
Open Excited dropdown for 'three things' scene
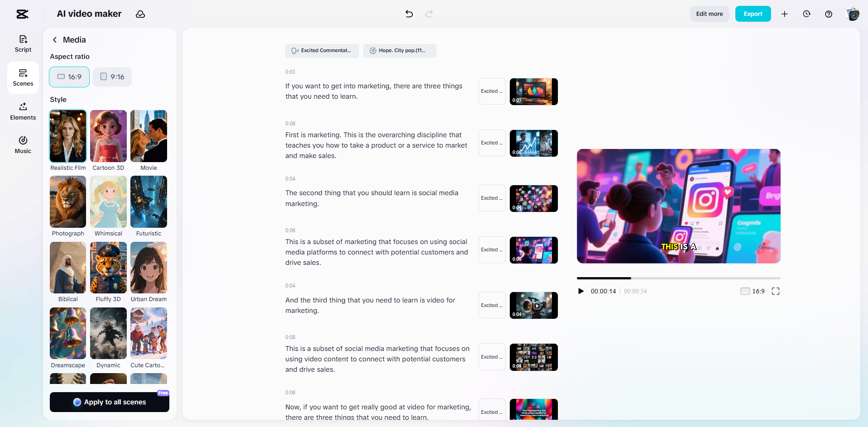click(x=492, y=91)
